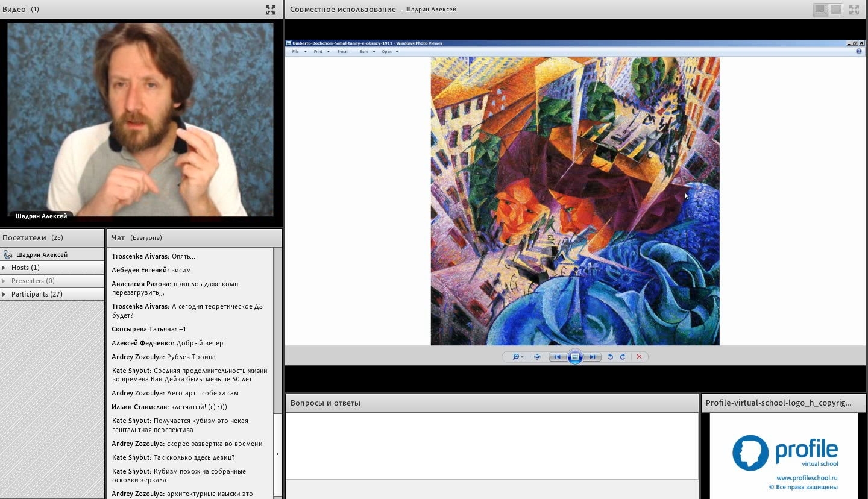Click E-mail in the Photo Viewer toolbar
The height and width of the screenshot is (499, 868).
pyautogui.click(x=342, y=52)
